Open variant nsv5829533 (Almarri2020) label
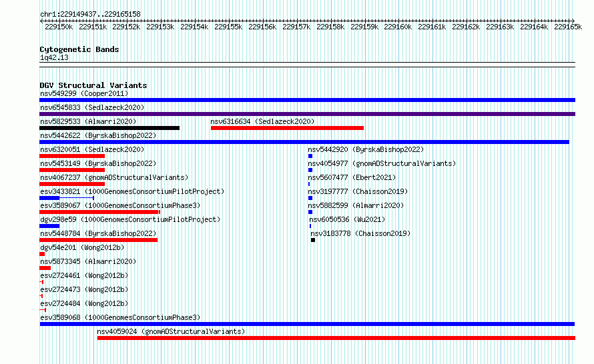The width and height of the screenshot is (594, 364). 88,121
